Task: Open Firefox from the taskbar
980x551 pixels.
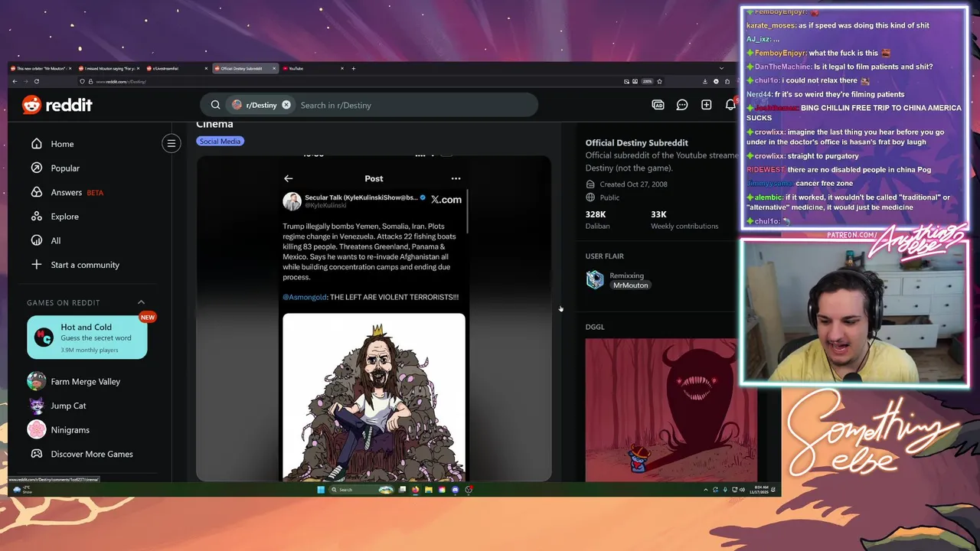Action: [416, 490]
